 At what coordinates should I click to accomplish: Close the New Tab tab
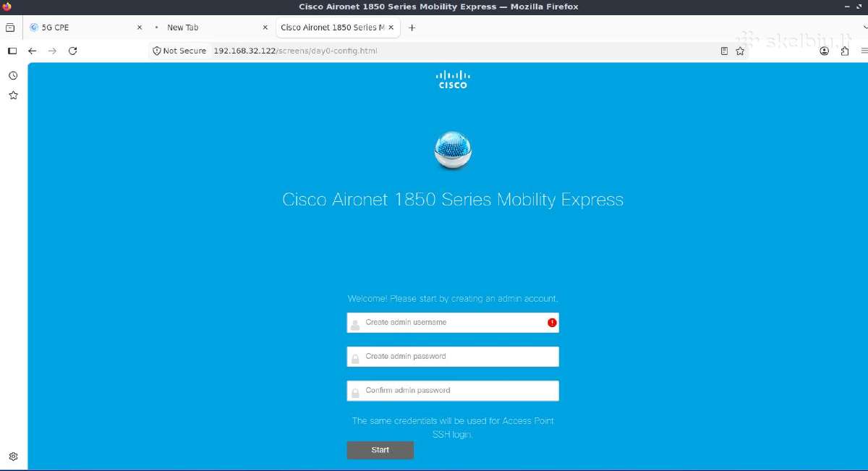coord(265,27)
